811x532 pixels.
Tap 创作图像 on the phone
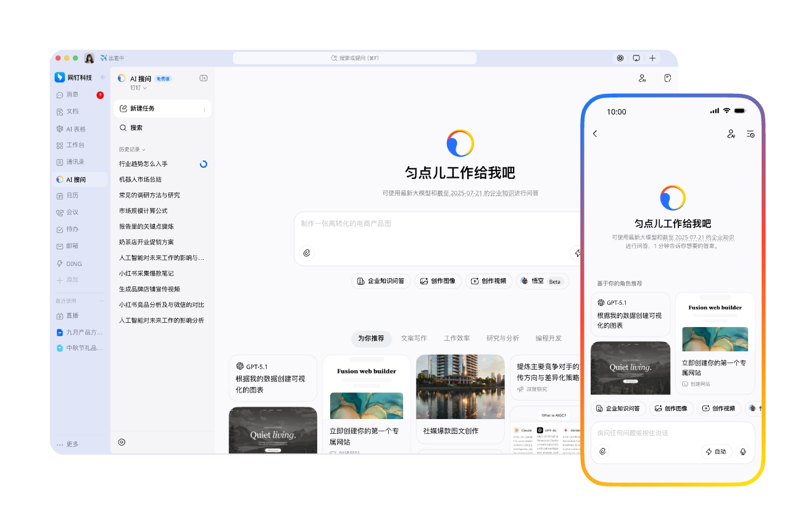click(x=672, y=409)
